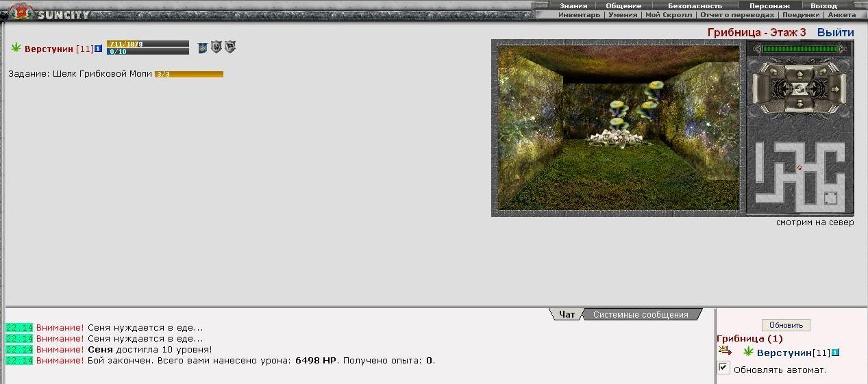The width and height of the screenshot is (868, 384).
Task: Click the quest text Шелк Грибковой Моли
Action: pyautogui.click(x=102, y=73)
